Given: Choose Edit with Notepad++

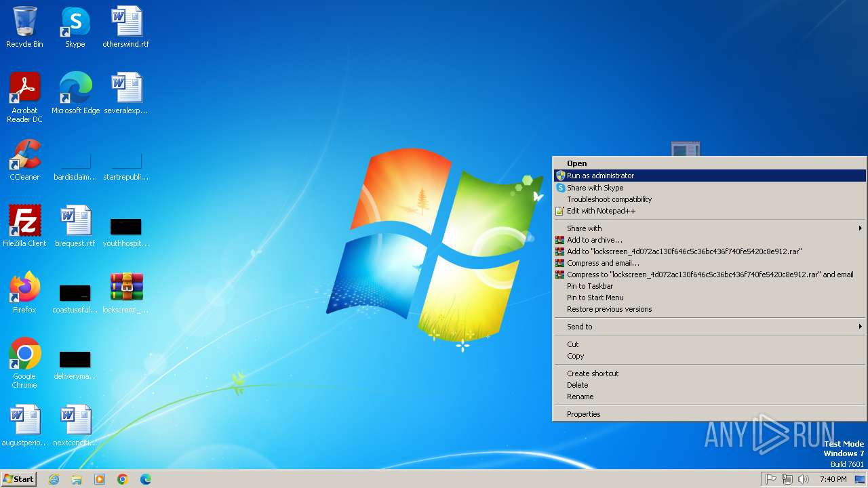Looking at the screenshot, I should [x=710, y=211].
